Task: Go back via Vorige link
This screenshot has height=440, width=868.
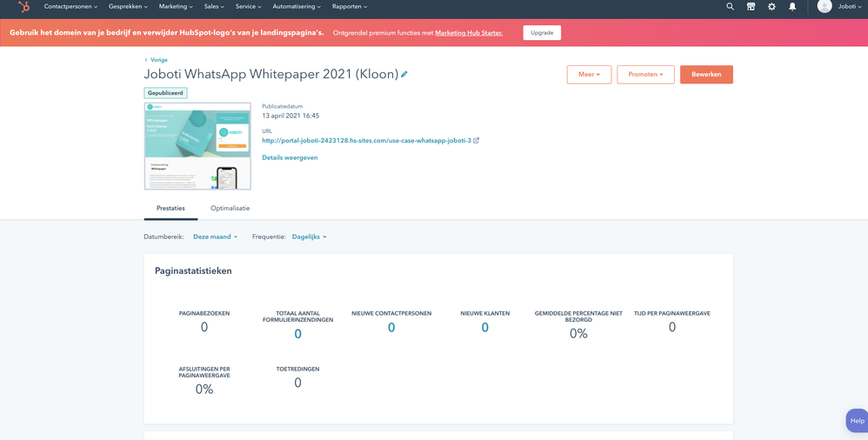Action: point(156,60)
